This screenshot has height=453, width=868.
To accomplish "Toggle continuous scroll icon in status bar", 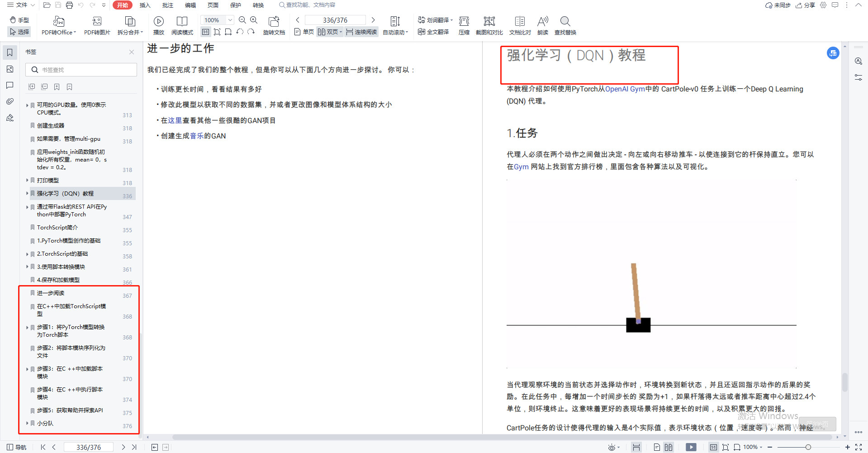I will coord(636,447).
